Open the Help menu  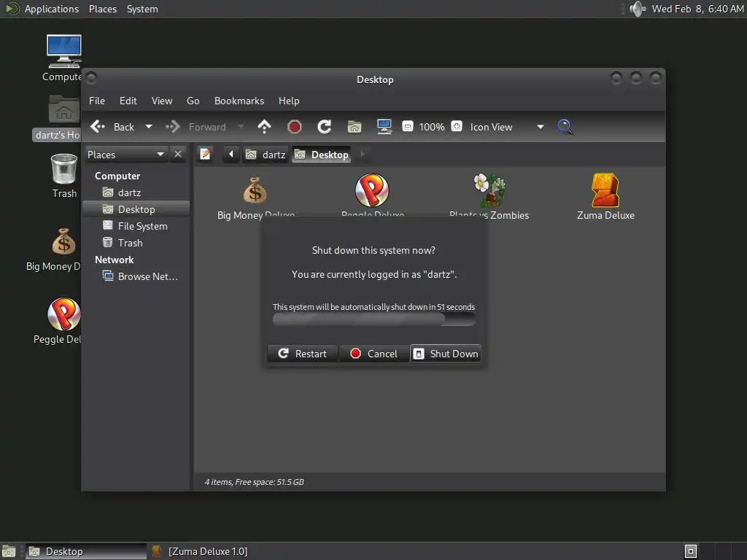(x=289, y=101)
